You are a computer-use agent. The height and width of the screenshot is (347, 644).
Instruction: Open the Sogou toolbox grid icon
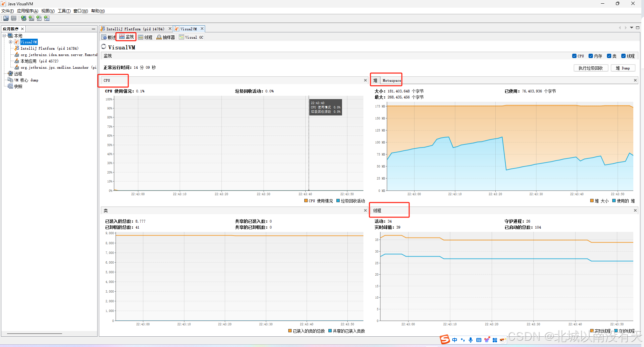pyautogui.click(x=495, y=340)
